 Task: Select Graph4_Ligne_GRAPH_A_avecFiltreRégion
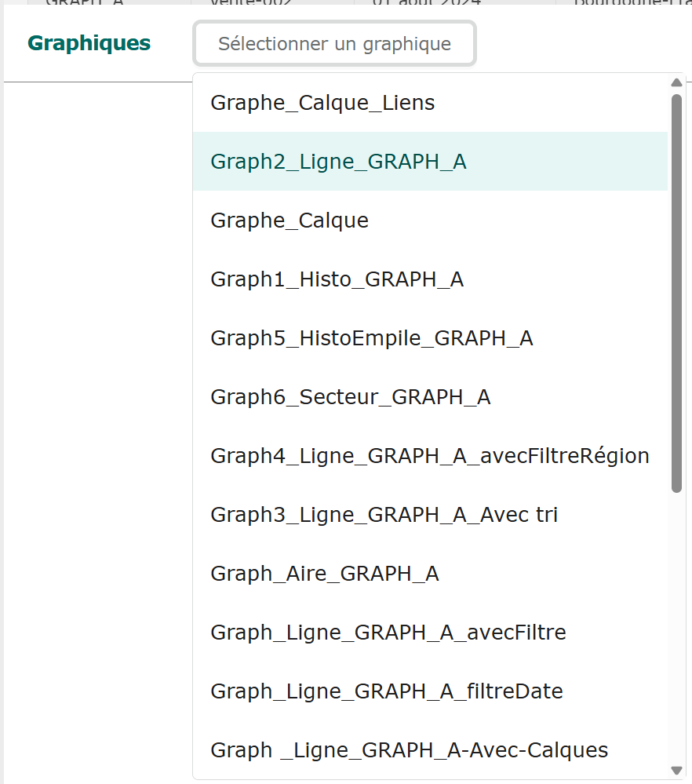(429, 456)
